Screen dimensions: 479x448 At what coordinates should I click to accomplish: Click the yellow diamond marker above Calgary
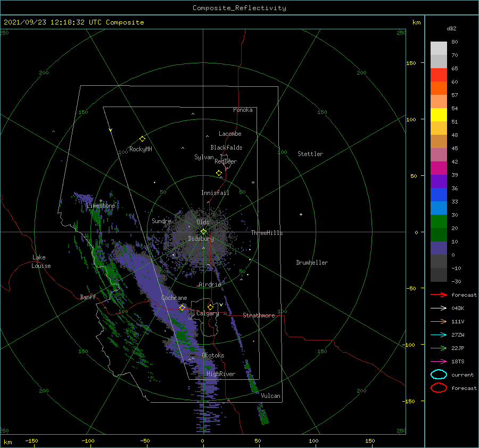click(x=210, y=307)
